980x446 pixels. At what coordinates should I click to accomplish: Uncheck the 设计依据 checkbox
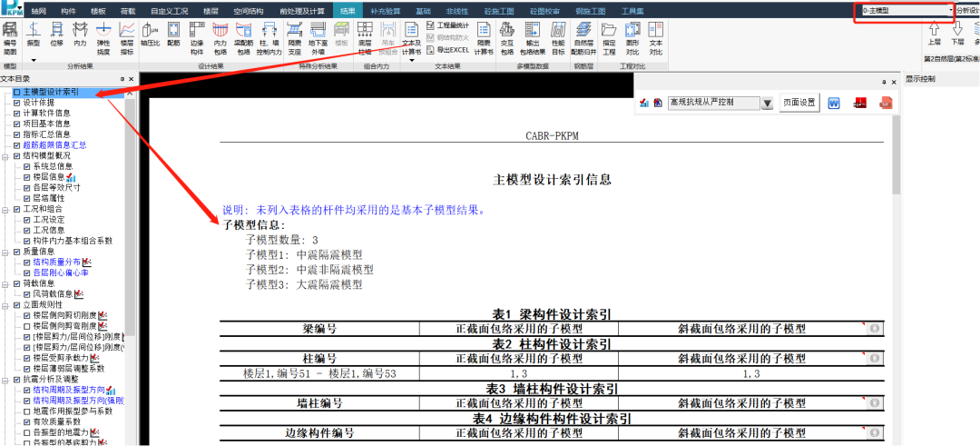click(17, 103)
